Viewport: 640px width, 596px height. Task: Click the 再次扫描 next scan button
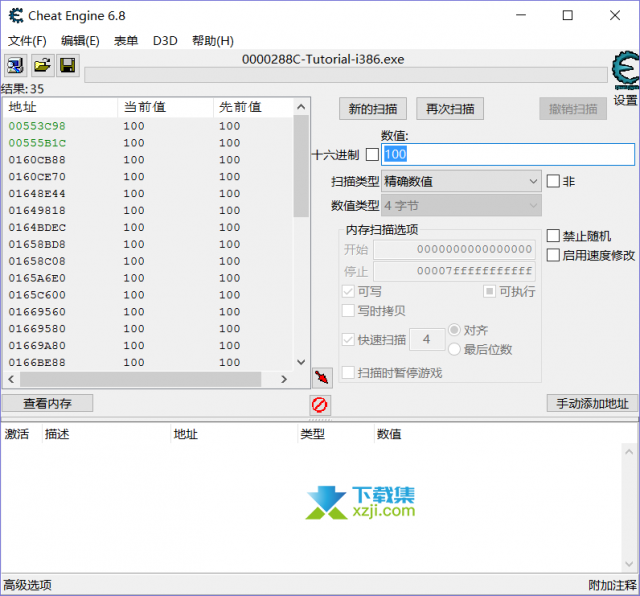(x=450, y=109)
